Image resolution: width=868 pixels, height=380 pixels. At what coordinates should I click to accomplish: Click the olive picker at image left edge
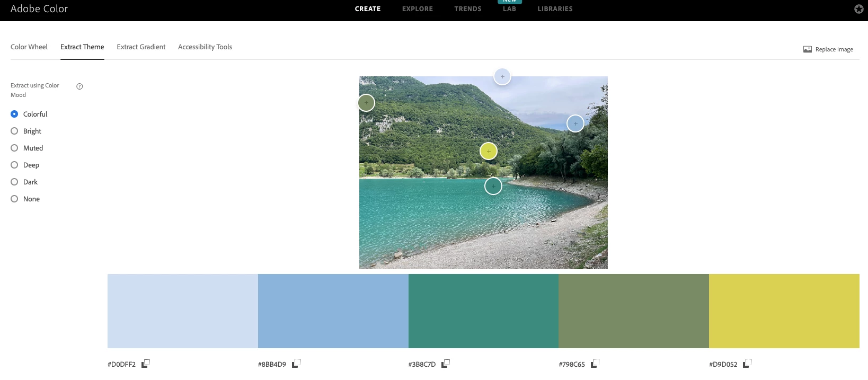(x=366, y=103)
